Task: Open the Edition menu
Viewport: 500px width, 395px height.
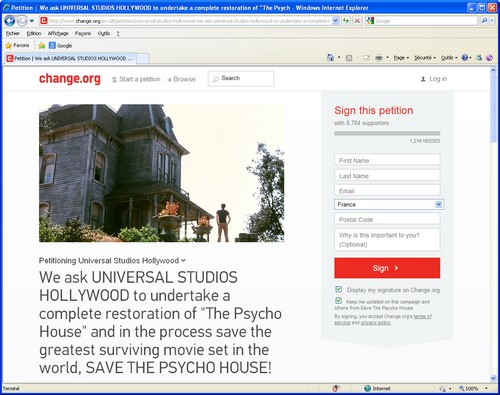Action: tap(34, 33)
